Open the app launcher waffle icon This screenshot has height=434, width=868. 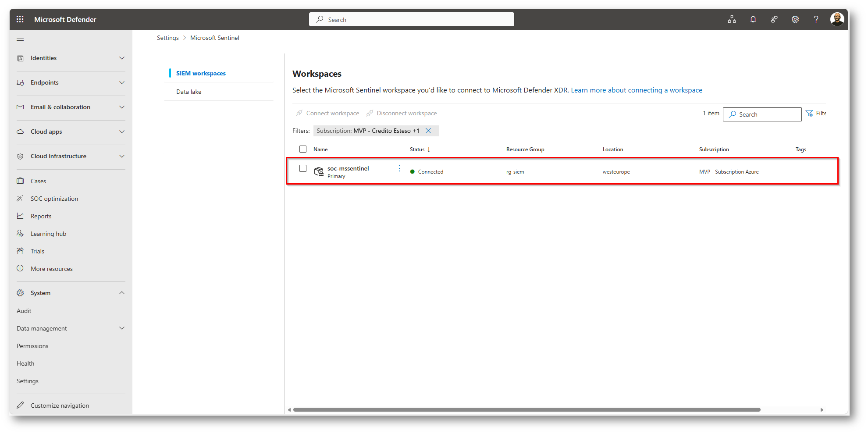[x=20, y=19]
